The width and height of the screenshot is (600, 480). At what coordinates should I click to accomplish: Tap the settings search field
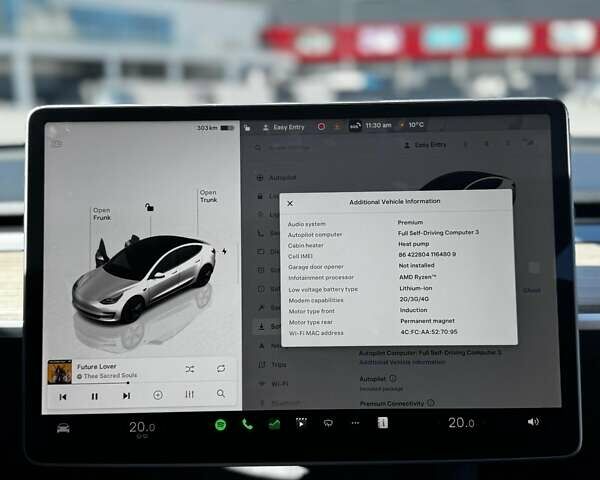(x=291, y=147)
